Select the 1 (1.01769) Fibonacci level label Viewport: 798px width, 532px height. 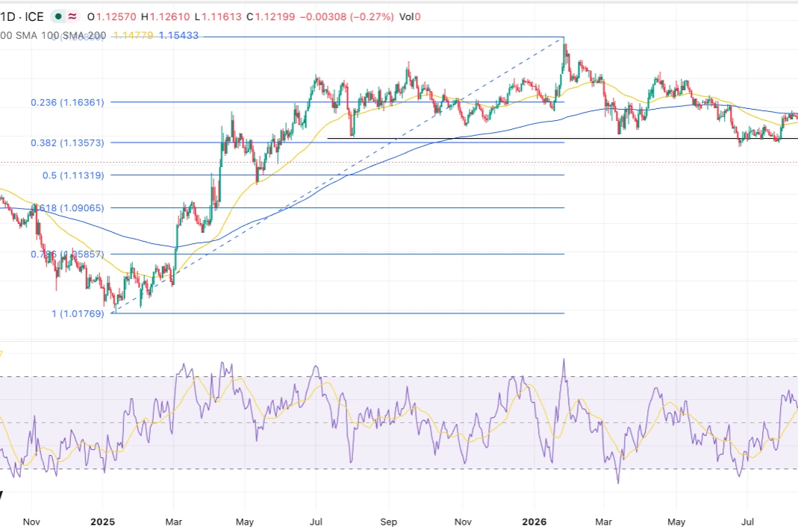tap(78, 314)
